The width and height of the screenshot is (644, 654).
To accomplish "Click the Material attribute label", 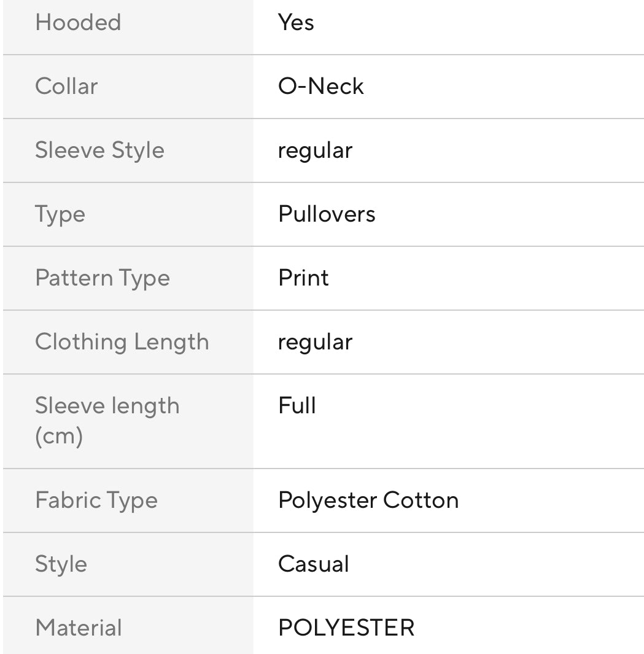I will (x=79, y=628).
